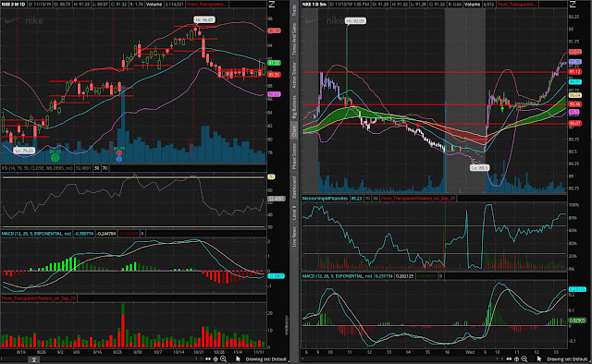Click the horizontal expand arrows under right chart
This screenshot has width=592, height=364.
[509, 358]
